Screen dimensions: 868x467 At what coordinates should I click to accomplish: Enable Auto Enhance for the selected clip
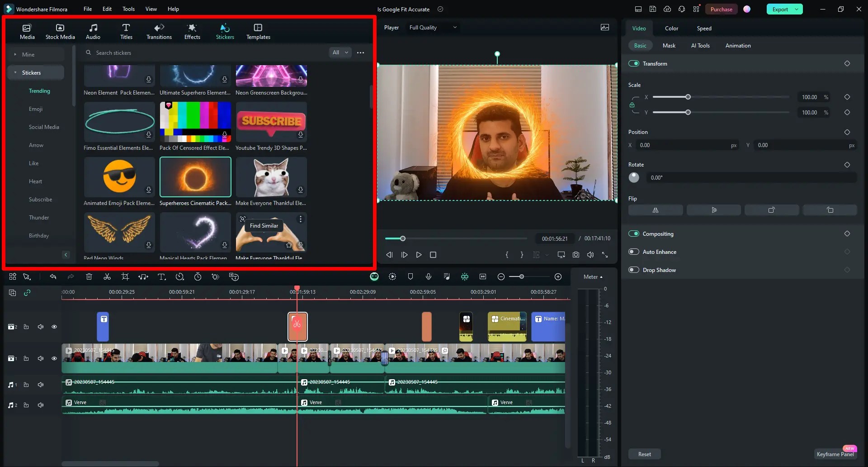[x=634, y=252]
